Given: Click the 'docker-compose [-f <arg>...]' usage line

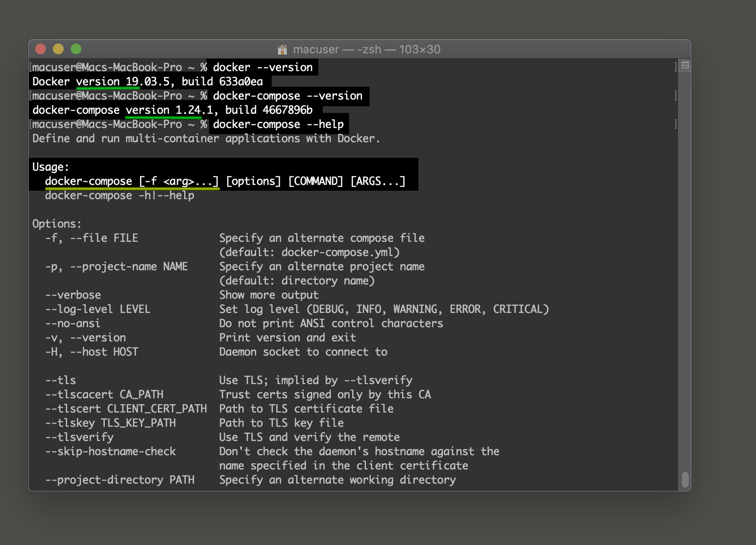Looking at the screenshot, I should tap(225, 181).
